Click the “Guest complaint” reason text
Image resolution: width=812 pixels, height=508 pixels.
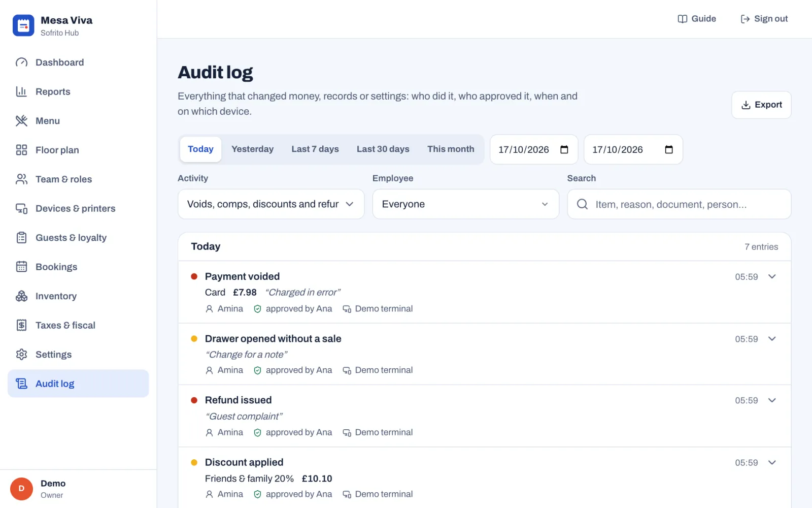244,417
